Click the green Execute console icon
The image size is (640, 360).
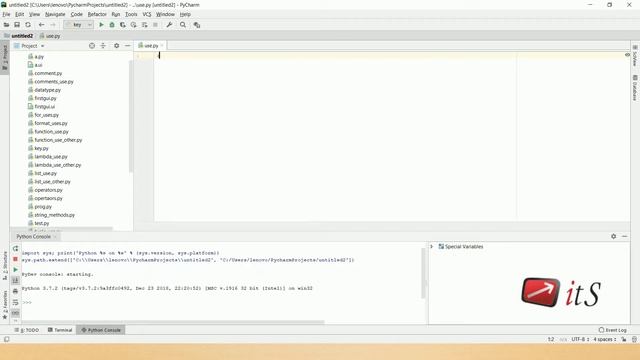(x=16, y=270)
